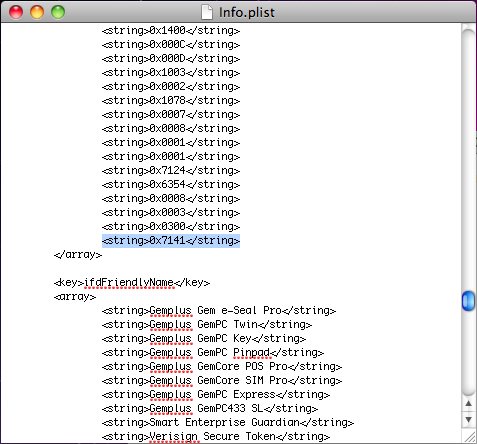Place cursor in the 0x1400 string line
The width and height of the screenshot is (477, 444).
pos(171,31)
